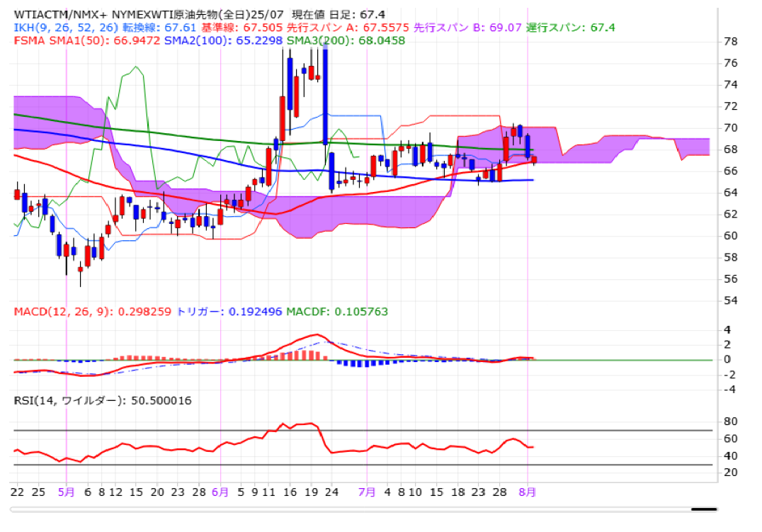Image resolution: width=762 pixels, height=532 pixels.
Task: Click the 40 RSI axis label
Action: point(730,456)
